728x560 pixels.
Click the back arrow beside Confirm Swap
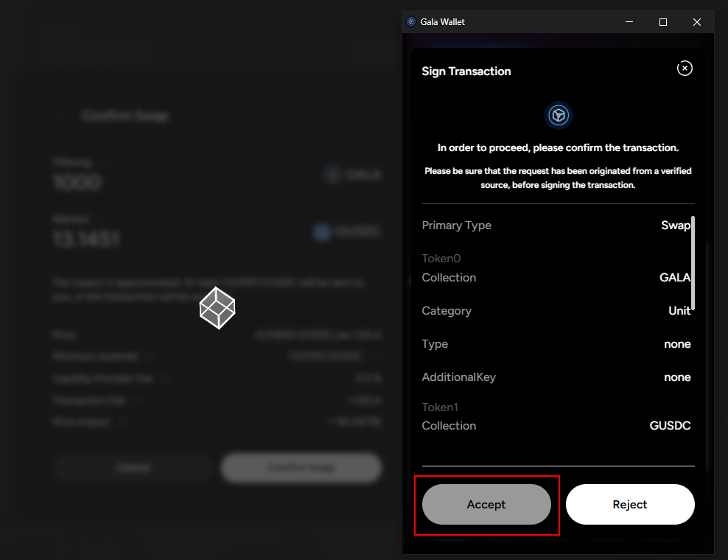pyautogui.click(x=64, y=116)
